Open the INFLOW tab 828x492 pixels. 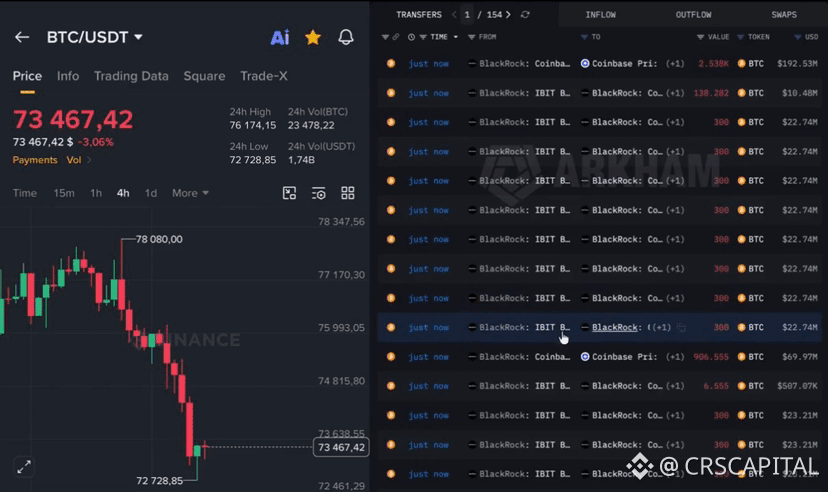coord(600,15)
